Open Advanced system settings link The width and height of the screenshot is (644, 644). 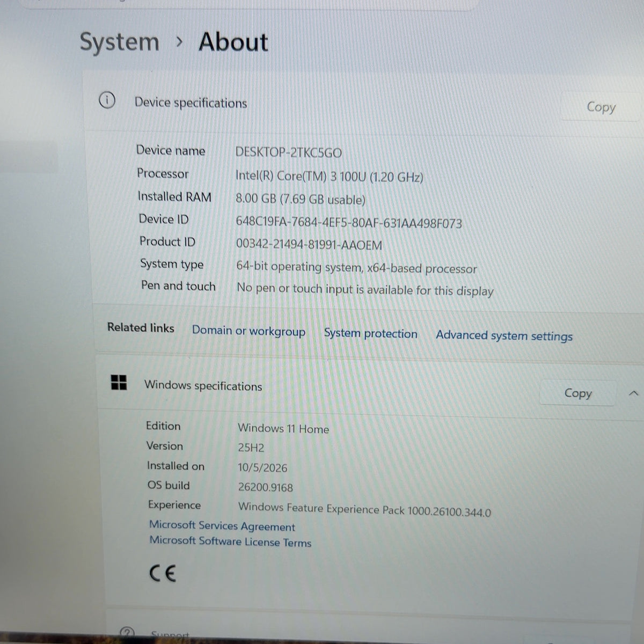(504, 336)
